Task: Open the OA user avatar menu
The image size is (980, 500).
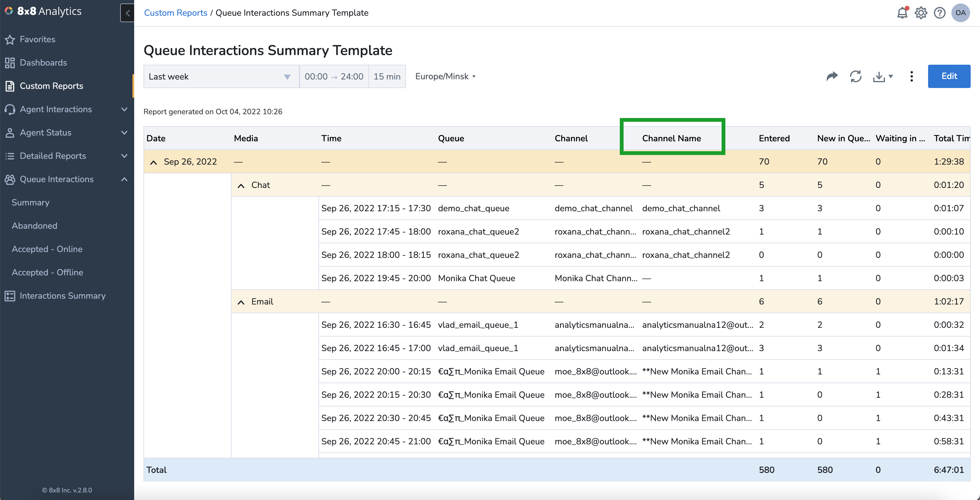Action: (960, 13)
